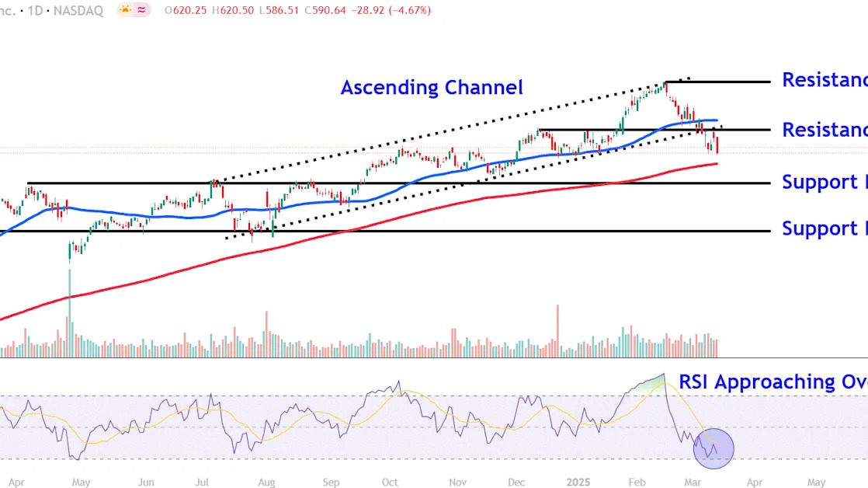Screen dimensions: 868x488
Task: Click the high value H620.50
Action: 233,11
